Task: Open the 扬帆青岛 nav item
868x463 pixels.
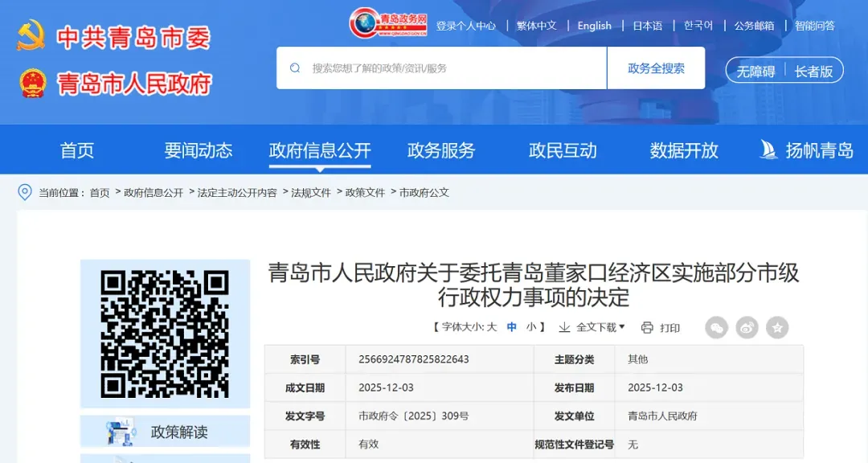Action: coord(806,150)
